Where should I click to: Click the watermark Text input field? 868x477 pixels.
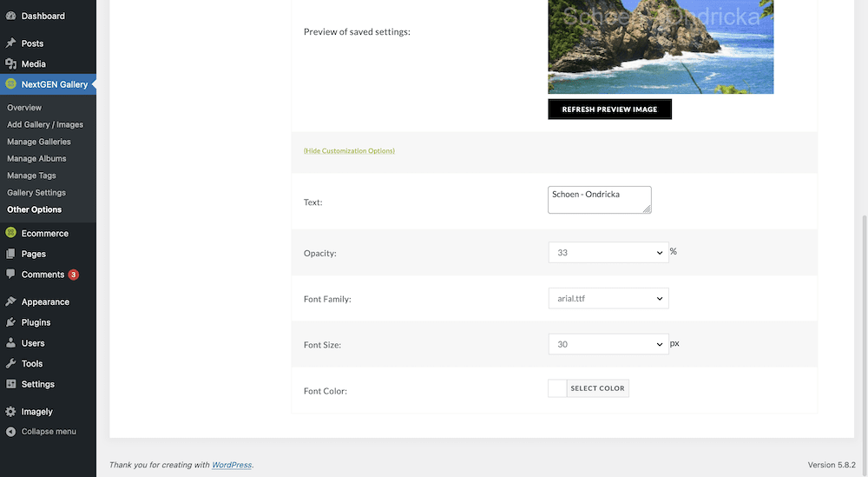(600, 200)
